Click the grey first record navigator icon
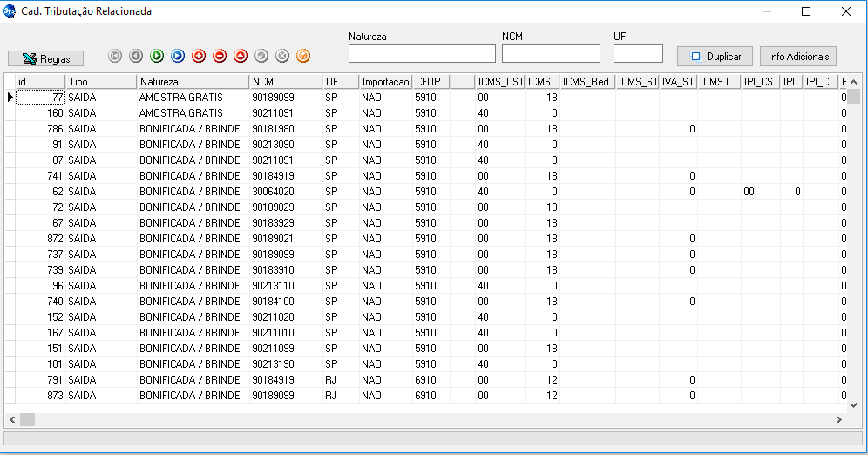This screenshot has width=868, height=455. click(115, 56)
